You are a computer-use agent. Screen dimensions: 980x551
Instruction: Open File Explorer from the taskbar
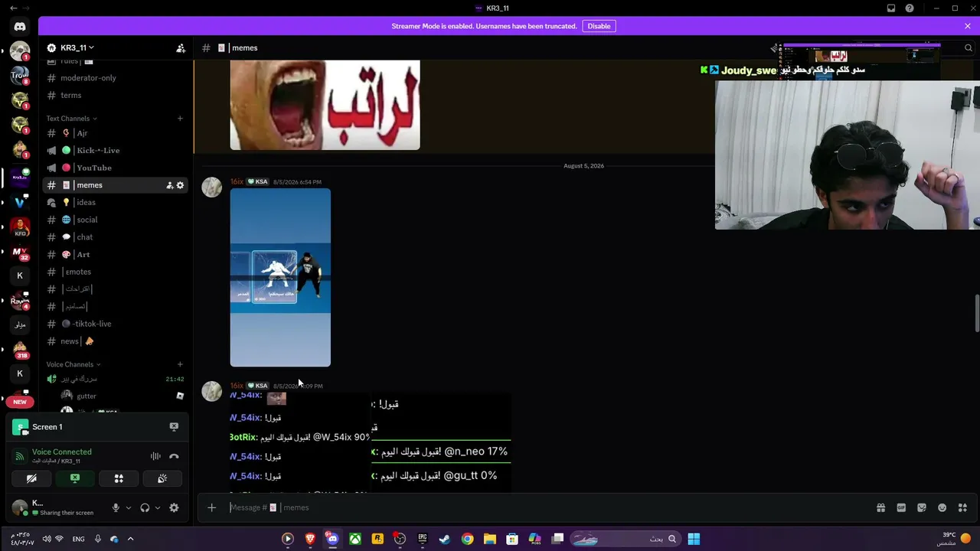coord(490,539)
